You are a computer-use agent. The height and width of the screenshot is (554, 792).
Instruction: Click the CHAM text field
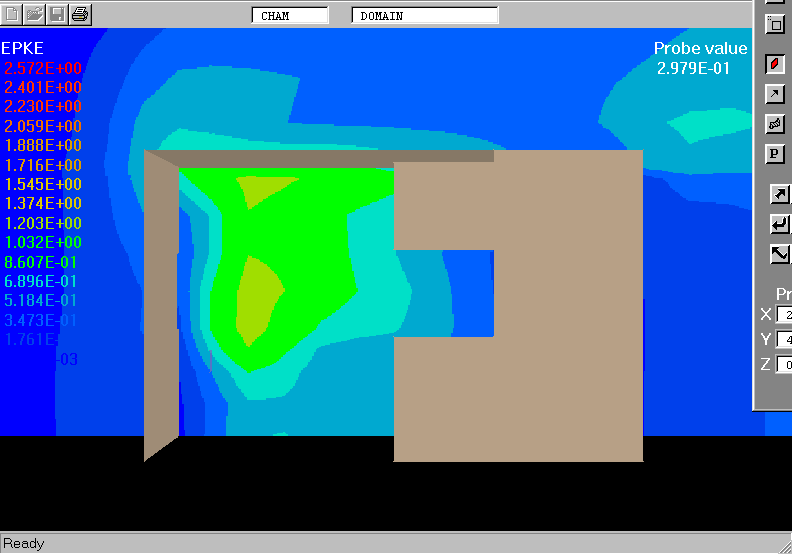[289, 16]
